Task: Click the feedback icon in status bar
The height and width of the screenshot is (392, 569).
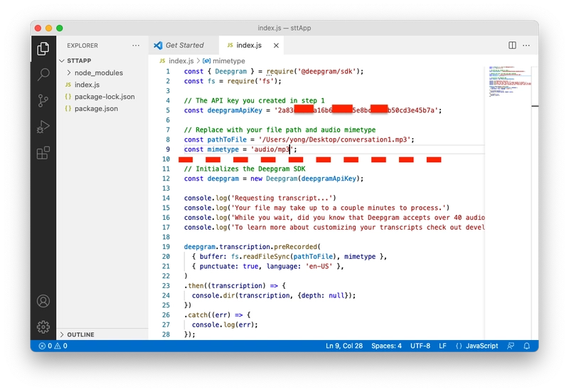Action: pyautogui.click(x=511, y=346)
